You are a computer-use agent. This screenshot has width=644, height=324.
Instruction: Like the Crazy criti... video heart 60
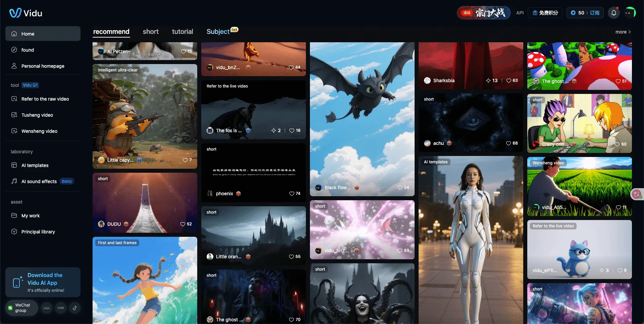pos(617,144)
